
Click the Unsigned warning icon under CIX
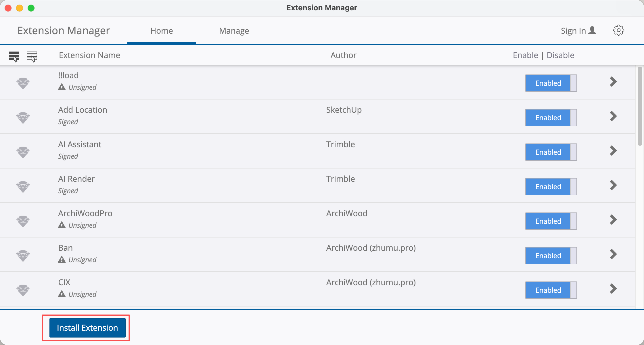(62, 294)
